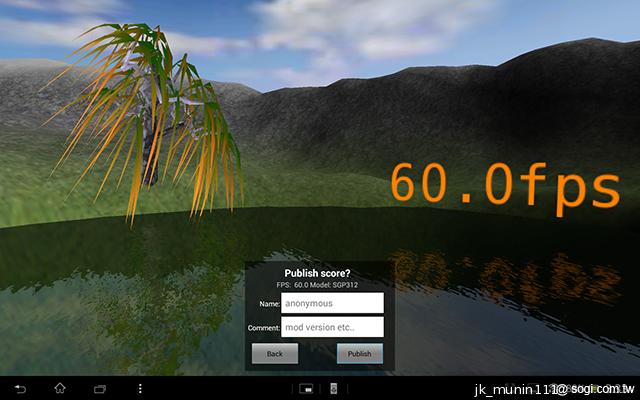The height and width of the screenshot is (400, 640).
Task: Tap the Comment label in the dialog
Action: pyautogui.click(x=263, y=327)
